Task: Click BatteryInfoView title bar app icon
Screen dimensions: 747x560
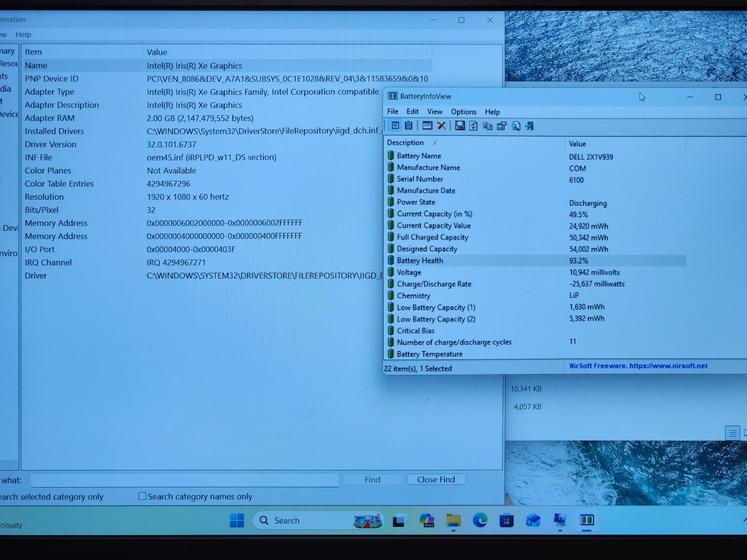Action: pyautogui.click(x=393, y=96)
